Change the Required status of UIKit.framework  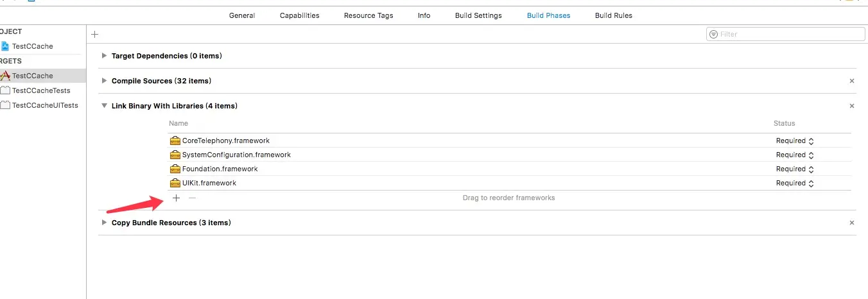pyautogui.click(x=795, y=183)
